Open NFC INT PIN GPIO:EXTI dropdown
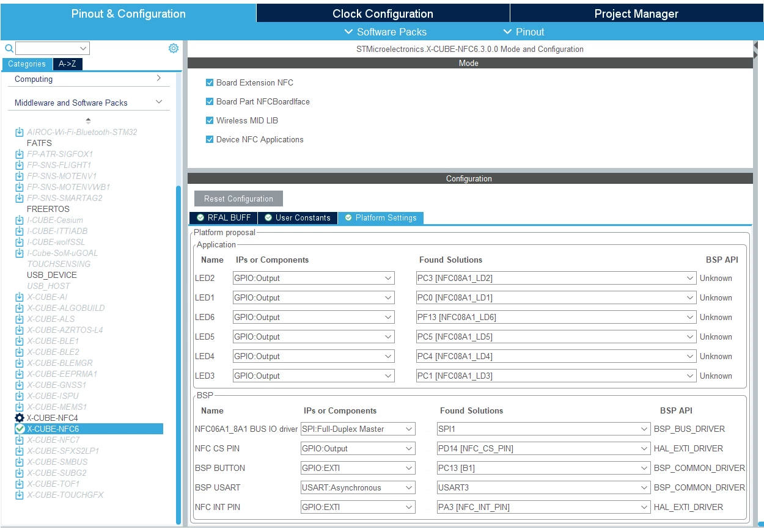 pos(358,507)
